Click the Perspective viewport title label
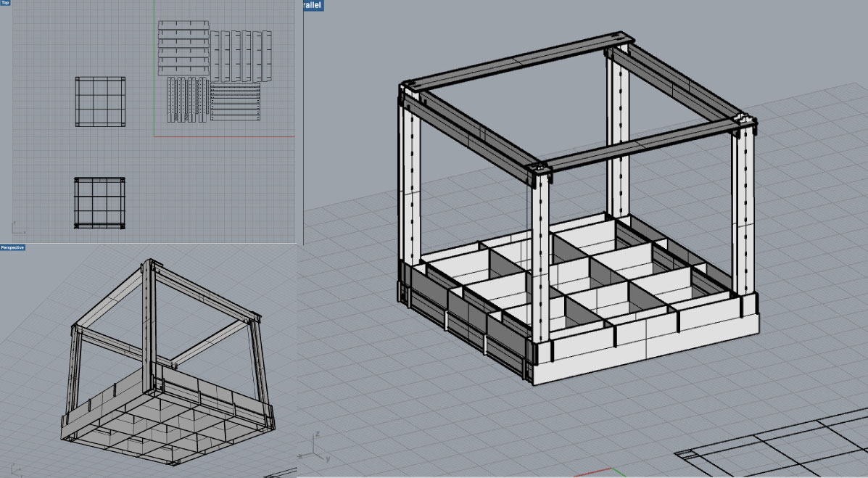This screenshot has width=868, height=478. (12, 247)
